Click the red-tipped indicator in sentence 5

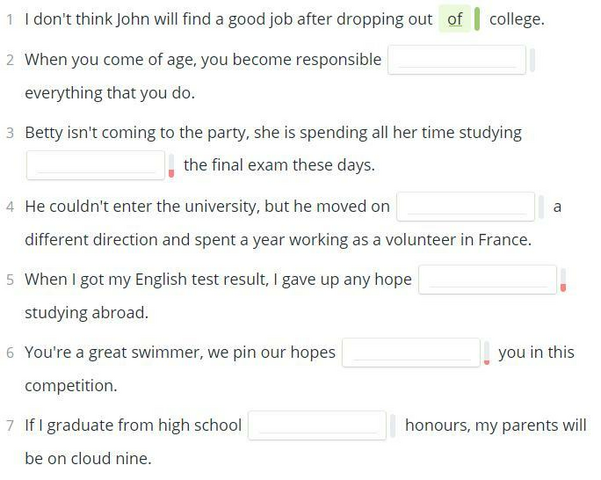pos(563,280)
